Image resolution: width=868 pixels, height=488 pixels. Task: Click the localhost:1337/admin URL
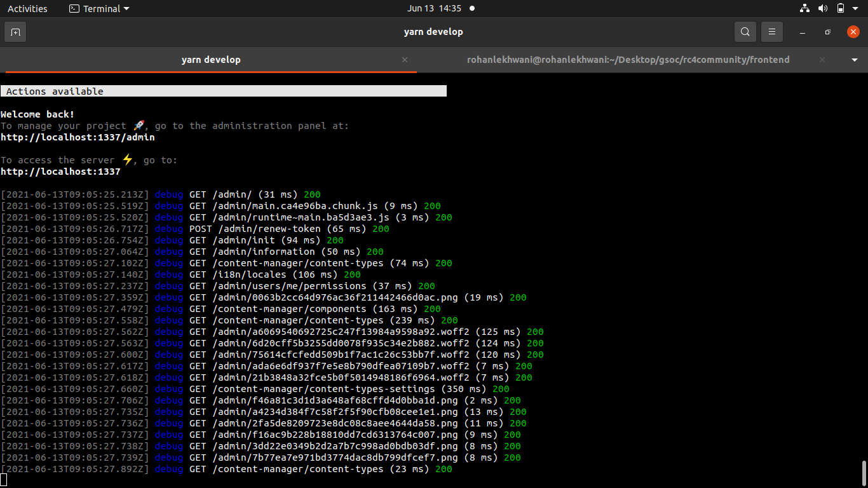pyautogui.click(x=78, y=137)
